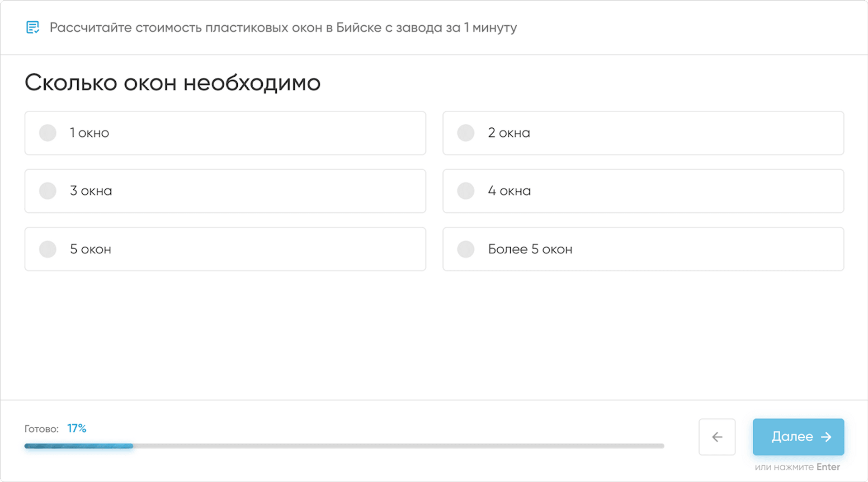The image size is (868, 482).
Task: Select the "1 окно" radio circle
Action: pyautogui.click(x=47, y=133)
